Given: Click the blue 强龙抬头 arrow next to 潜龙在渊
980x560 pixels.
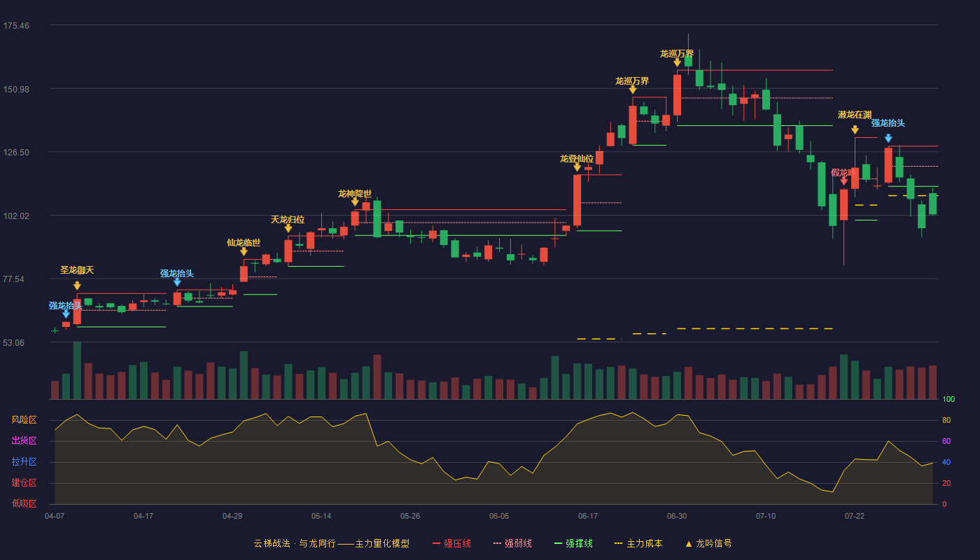Looking at the screenshot, I should (888, 139).
